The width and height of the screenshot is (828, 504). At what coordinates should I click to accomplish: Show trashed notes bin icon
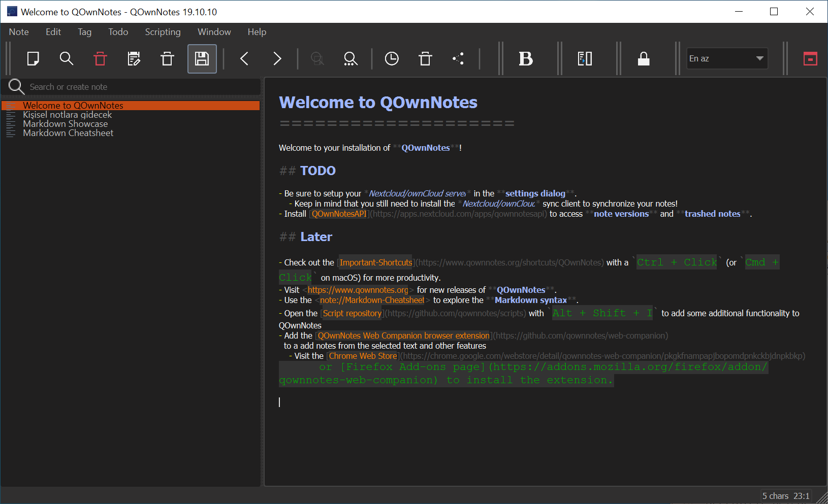pyautogui.click(x=425, y=59)
